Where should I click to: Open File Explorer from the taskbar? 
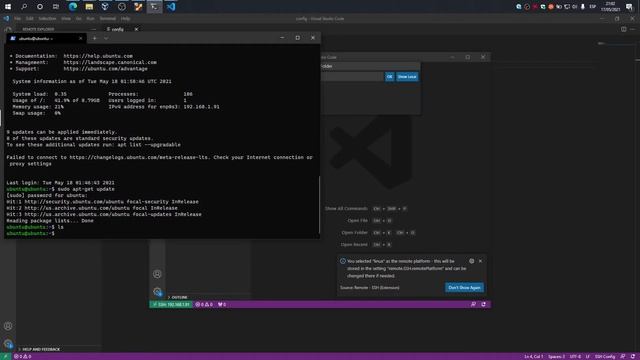(x=89, y=7)
